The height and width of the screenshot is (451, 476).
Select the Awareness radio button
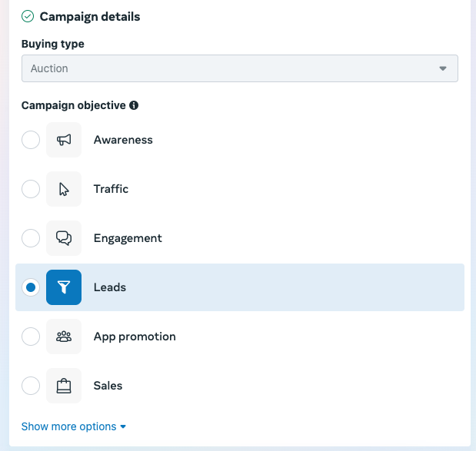[31, 140]
